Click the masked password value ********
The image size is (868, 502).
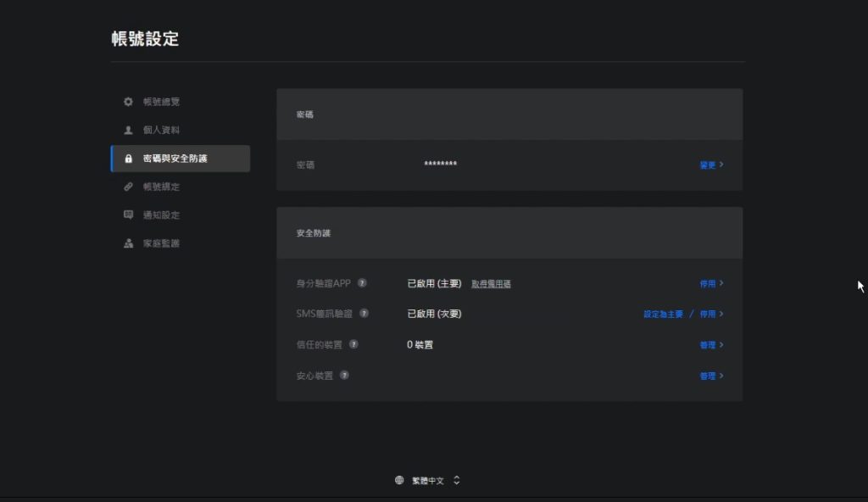[x=441, y=164]
